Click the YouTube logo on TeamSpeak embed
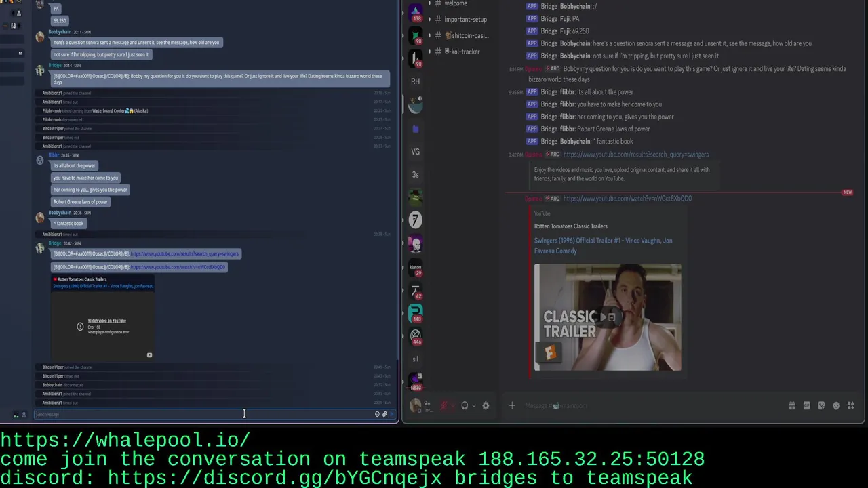Viewport: 868px width, 488px height. (x=149, y=354)
